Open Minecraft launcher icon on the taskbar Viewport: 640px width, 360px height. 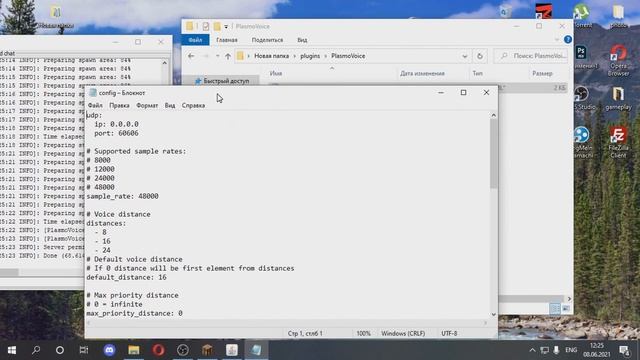(207, 350)
